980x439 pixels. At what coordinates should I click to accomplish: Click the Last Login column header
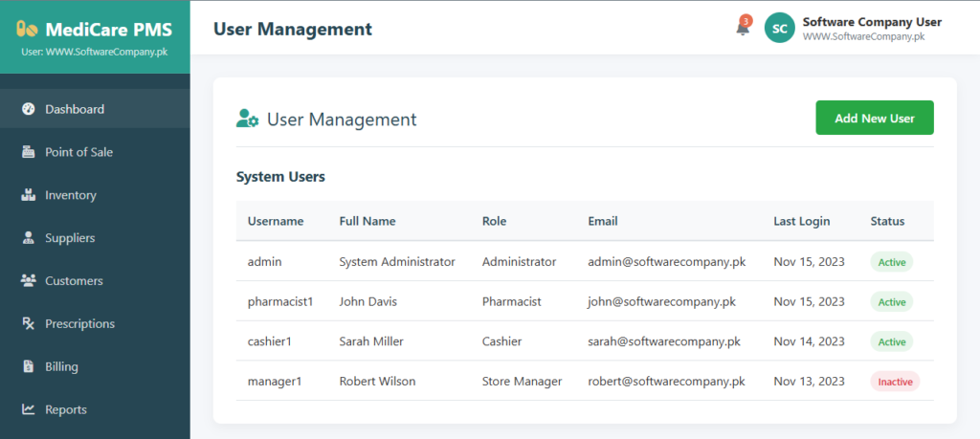(x=801, y=221)
